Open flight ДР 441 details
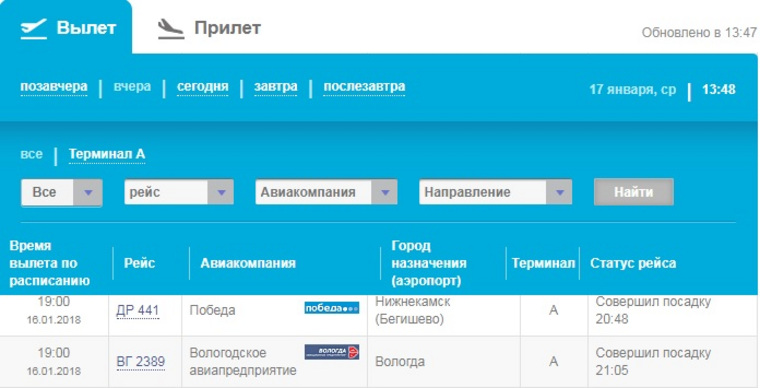 [138, 310]
